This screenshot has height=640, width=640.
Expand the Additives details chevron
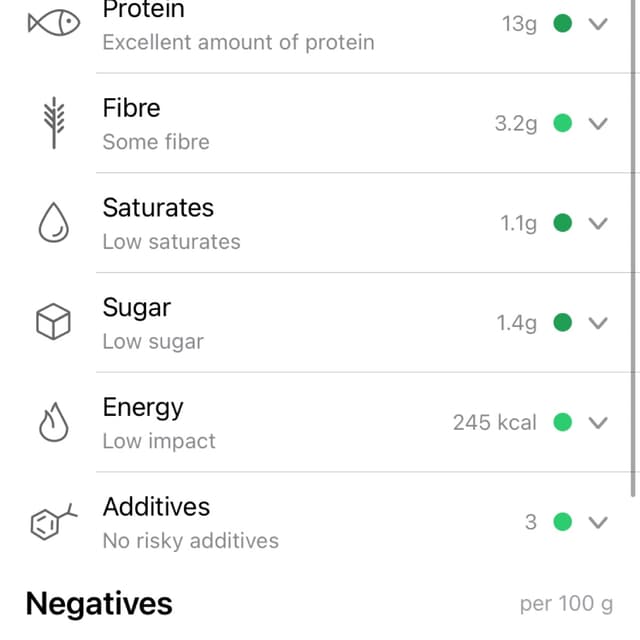pyautogui.click(x=598, y=522)
